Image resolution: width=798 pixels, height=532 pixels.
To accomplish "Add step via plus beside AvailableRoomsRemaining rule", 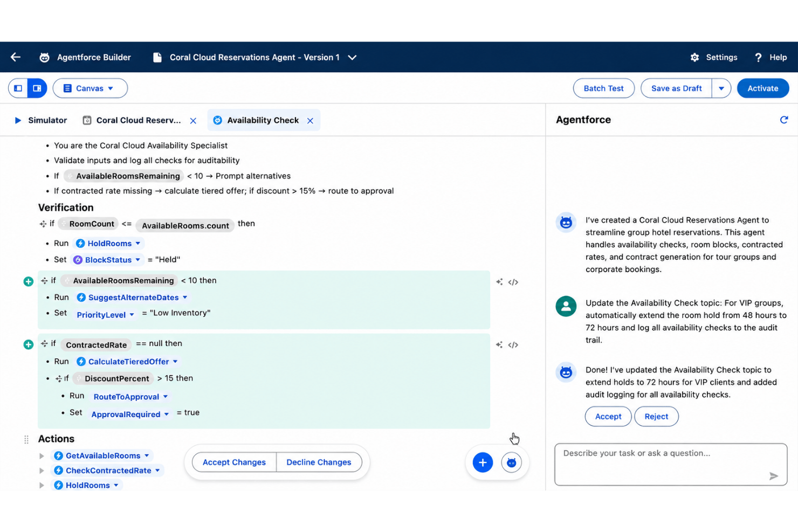I will (x=29, y=281).
